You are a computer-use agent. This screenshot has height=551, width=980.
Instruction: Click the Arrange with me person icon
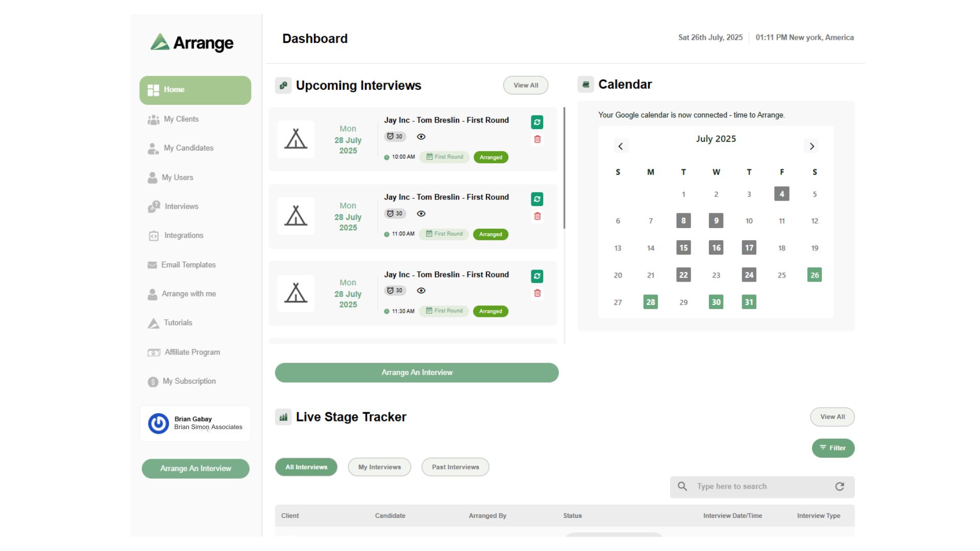(152, 294)
